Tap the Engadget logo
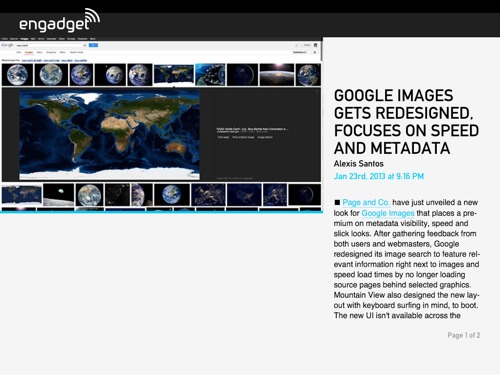The image size is (500, 375). click(x=59, y=21)
